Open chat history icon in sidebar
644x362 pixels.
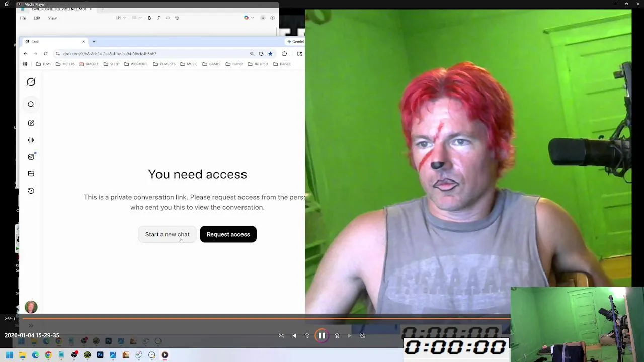[31, 191]
